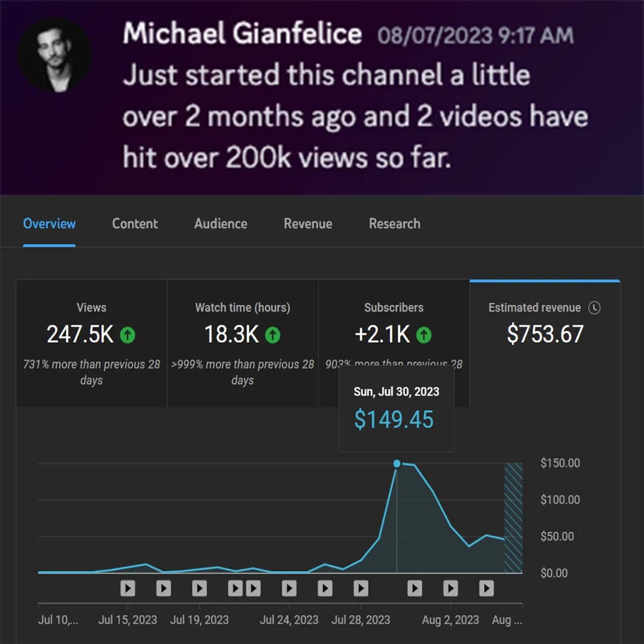Open the video marker above Jul 24, 2023
Screen dimensions: 644x644
[289, 588]
